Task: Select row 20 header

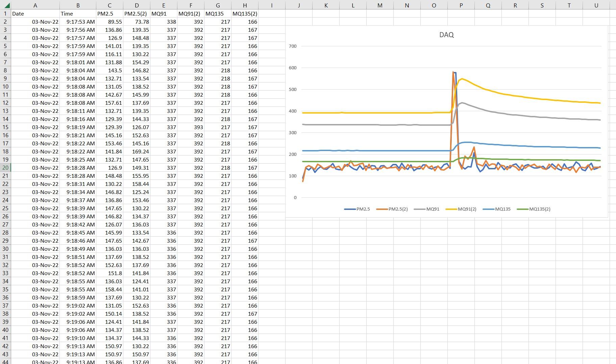Action: tap(5, 168)
